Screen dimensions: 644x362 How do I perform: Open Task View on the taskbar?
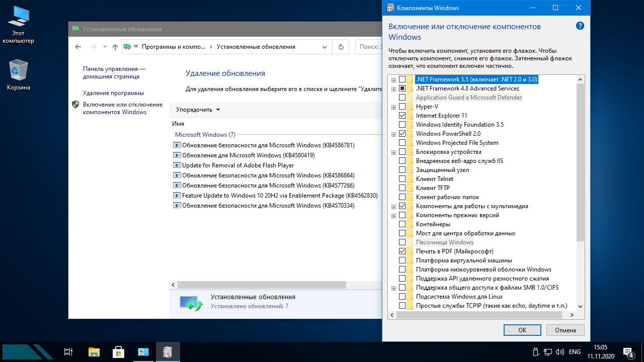(69, 352)
